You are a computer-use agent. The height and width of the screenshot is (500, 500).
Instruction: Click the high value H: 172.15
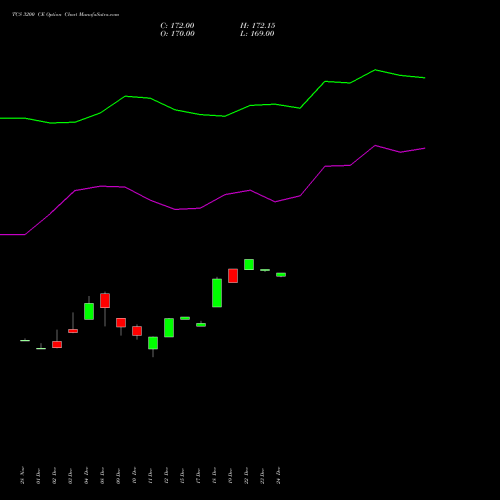[x=258, y=26]
